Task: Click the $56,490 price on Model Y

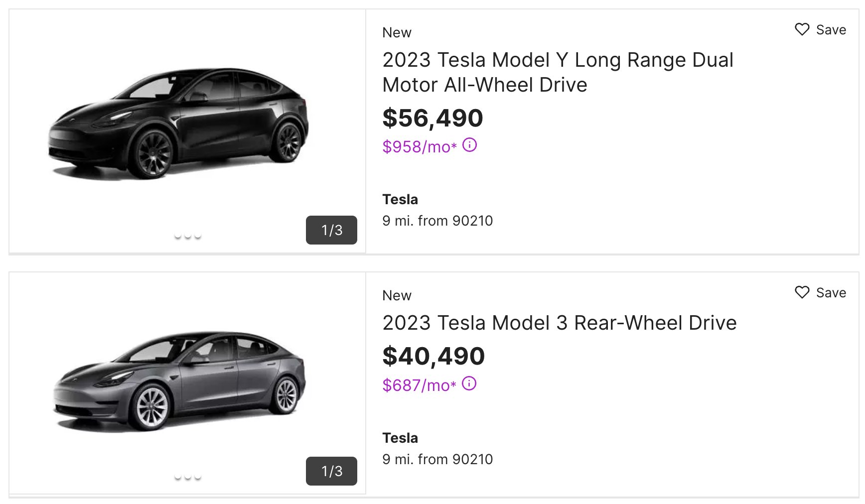Action: (432, 119)
